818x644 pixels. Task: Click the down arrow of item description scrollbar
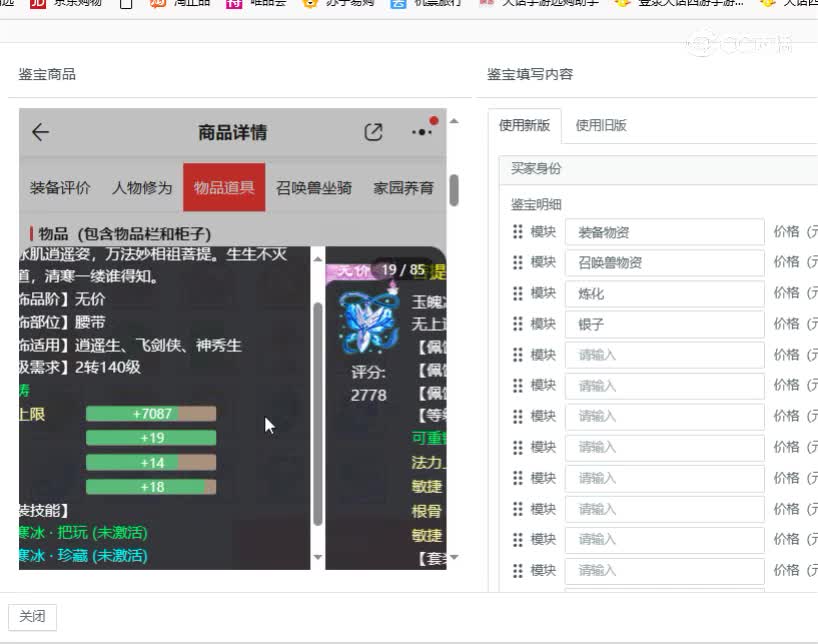click(x=318, y=557)
